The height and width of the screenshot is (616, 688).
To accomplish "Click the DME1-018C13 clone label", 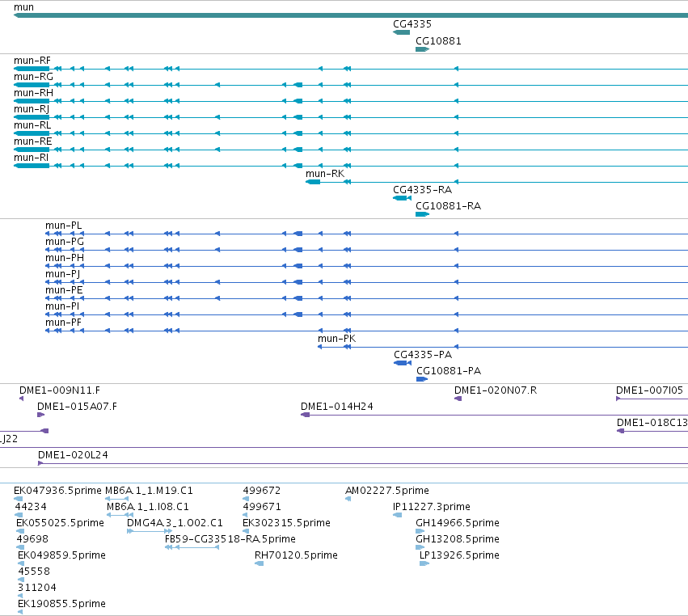I will [x=652, y=423].
